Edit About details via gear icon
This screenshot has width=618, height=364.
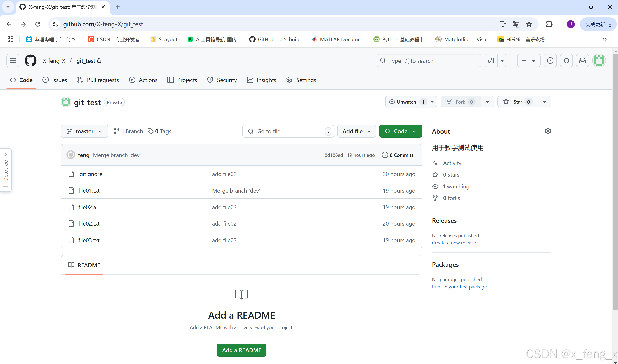[548, 131]
